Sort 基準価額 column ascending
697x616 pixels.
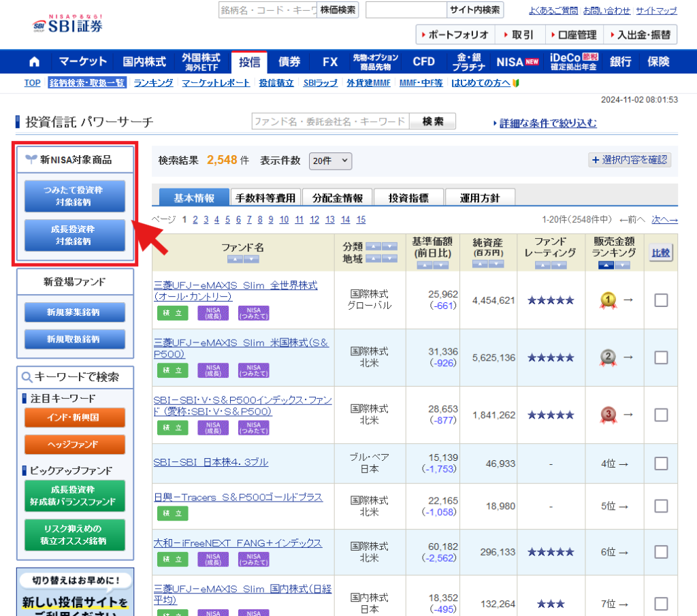click(x=425, y=265)
